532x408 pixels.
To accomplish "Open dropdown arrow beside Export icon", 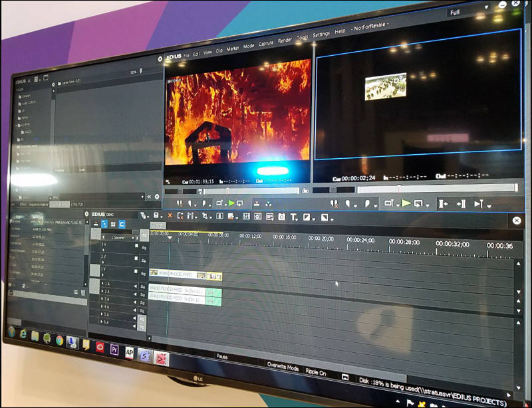I will point(489,206).
